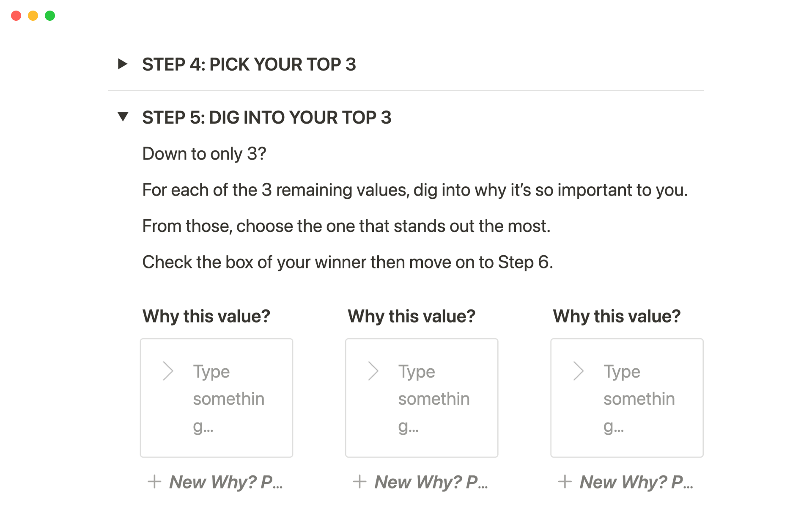The width and height of the screenshot is (812, 508).
Task: Click the 'STEP 5: DIG INTO YOUR TOP 3' heading
Action: pyautogui.click(x=266, y=117)
